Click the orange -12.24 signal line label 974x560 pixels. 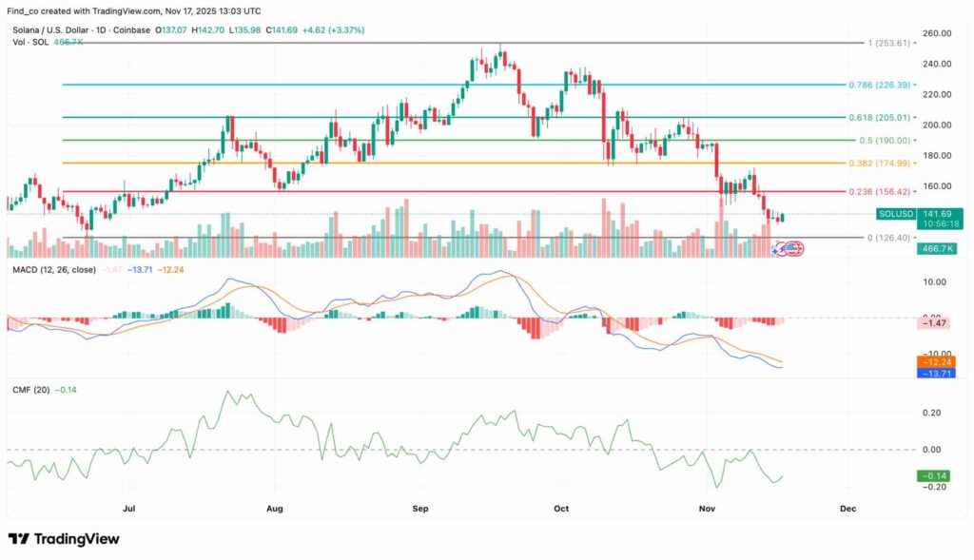934,362
